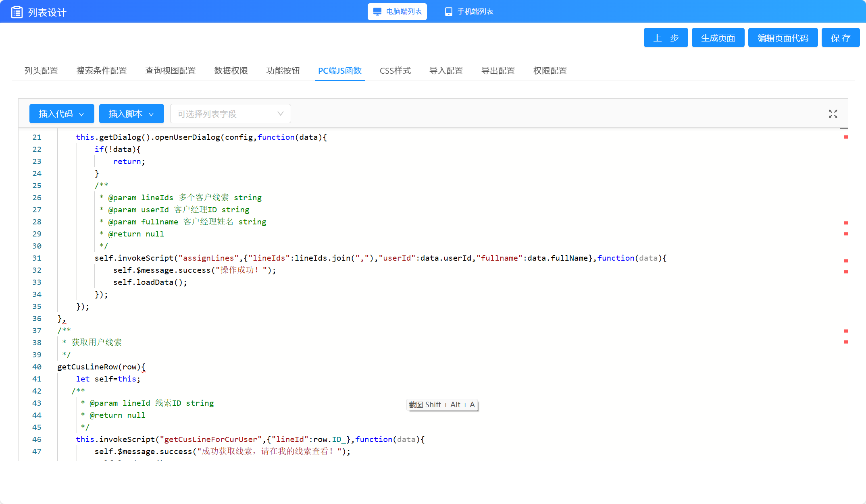Click the red error marker beside line 21
Viewport: 866px width, 504px height.
[x=846, y=137]
